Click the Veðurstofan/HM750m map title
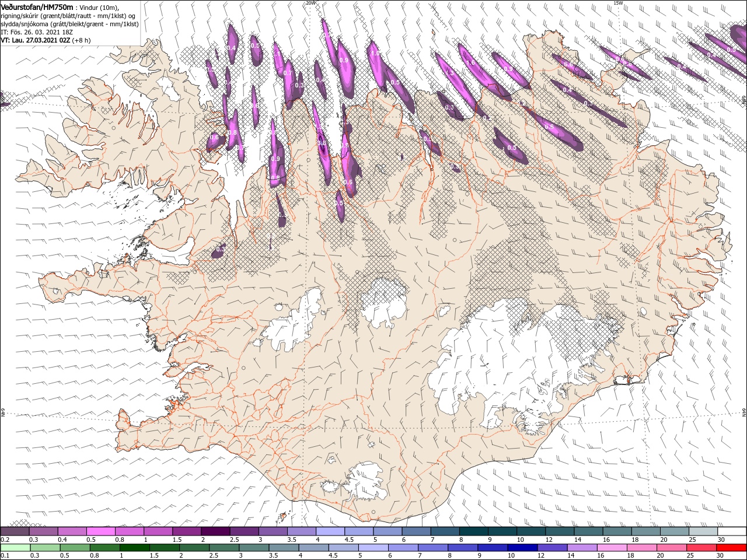Screen dimensions: 747x560 pos(37,7)
